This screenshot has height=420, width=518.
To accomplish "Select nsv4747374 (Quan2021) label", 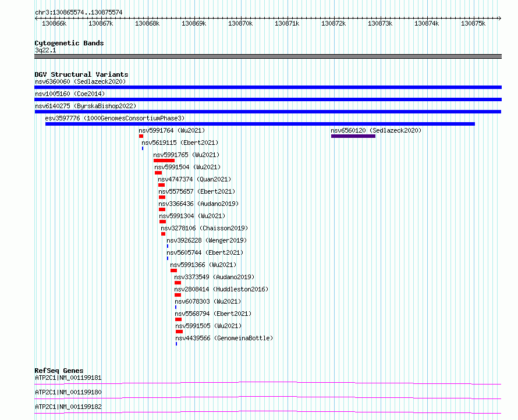I will tap(194, 179).
